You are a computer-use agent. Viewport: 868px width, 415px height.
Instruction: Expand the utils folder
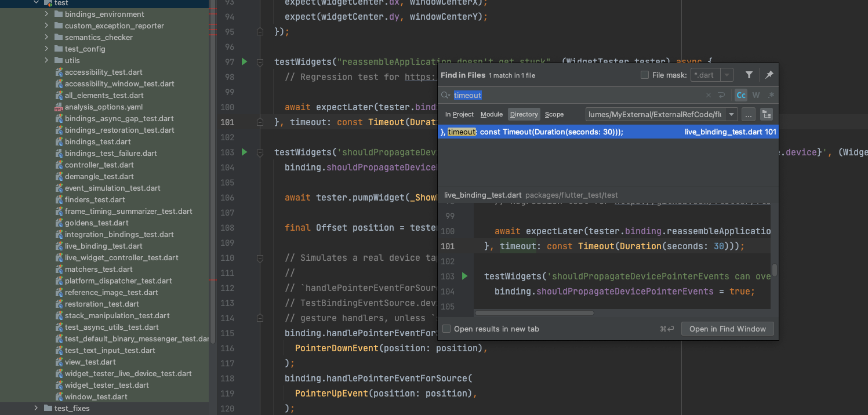(46, 60)
